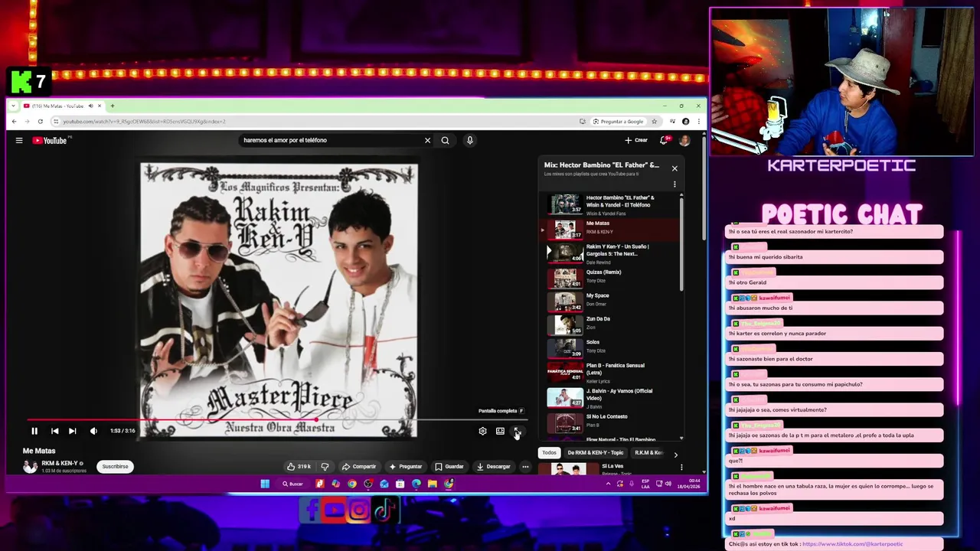
Task: Open the Crear menu
Action: click(636, 140)
